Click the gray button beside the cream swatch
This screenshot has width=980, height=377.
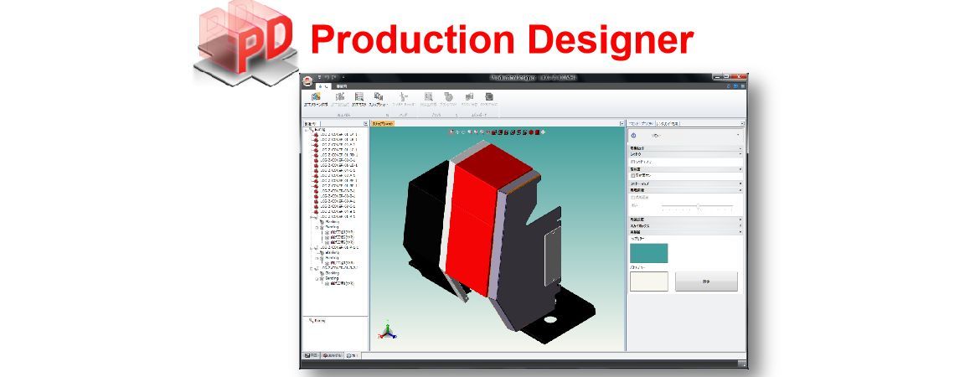tap(706, 281)
